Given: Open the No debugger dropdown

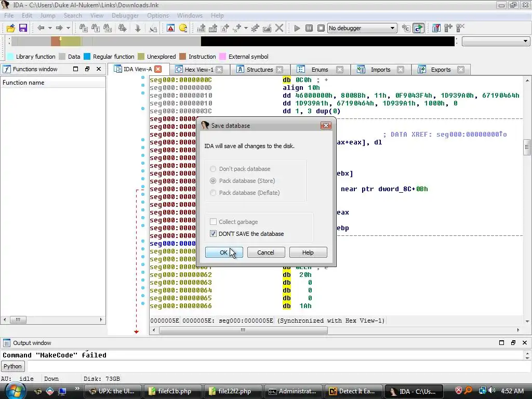Looking at the screenshot, I should click(x=362, y=28).
